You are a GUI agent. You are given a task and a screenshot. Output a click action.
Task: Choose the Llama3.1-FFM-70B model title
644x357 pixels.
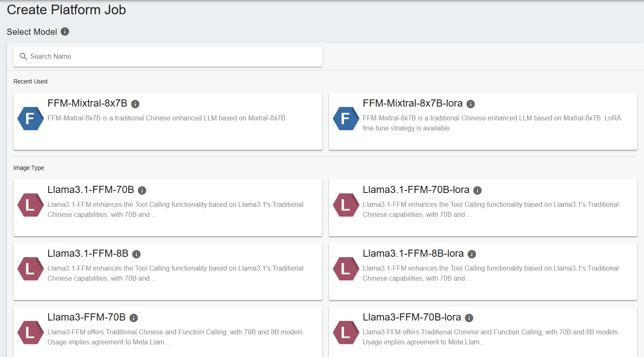coord(91,190)
